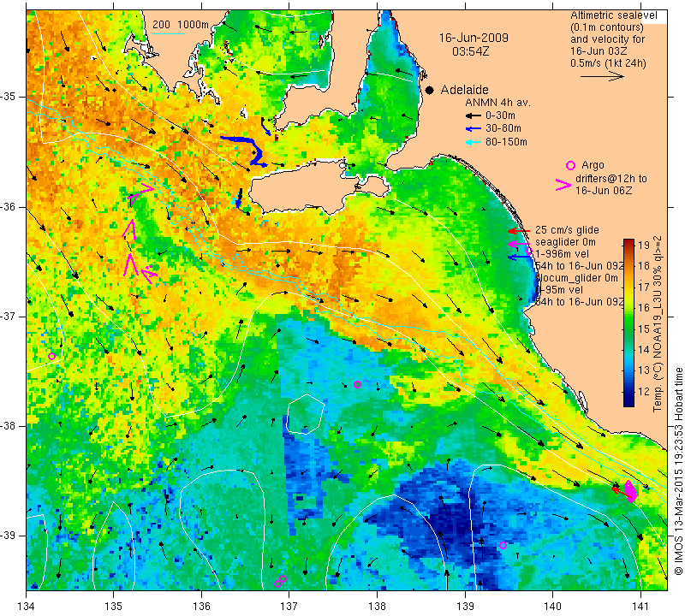Click the dark blue bottom of the temperature colour bar
This screenshot has width=685, height=616.
click(628, 402)
